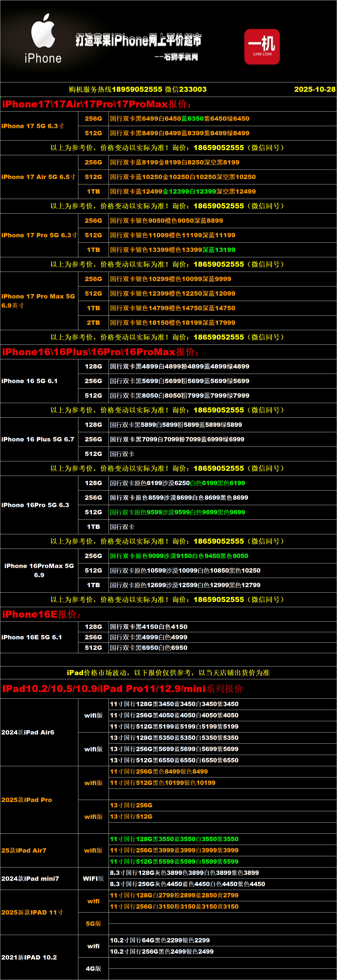337x980 pixels.
Task: Click the iPhone 17 Air 5G 6.5寸 model cell
Action: click(38, 177)
